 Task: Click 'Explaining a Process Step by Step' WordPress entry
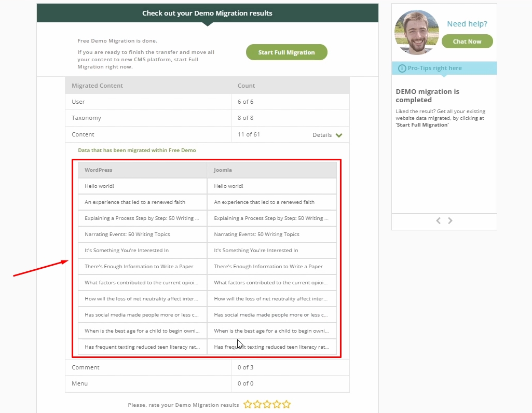[x=142, y=218]
